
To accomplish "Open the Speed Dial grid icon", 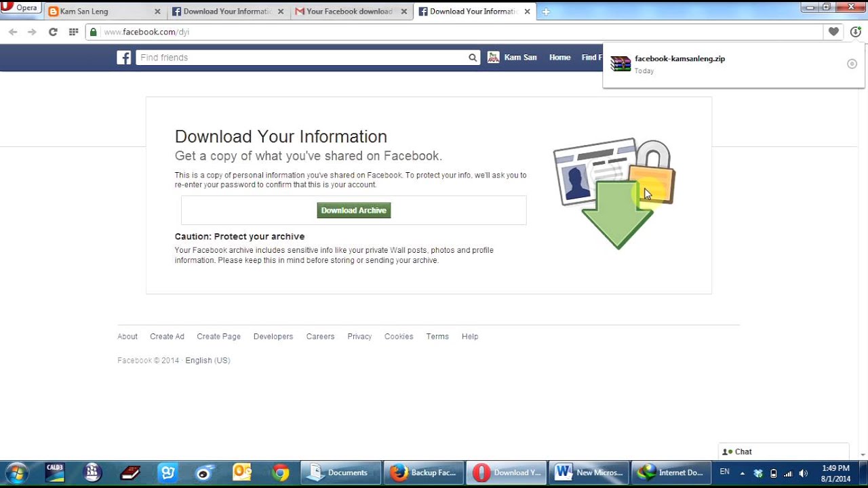I will tap(73, 32).
